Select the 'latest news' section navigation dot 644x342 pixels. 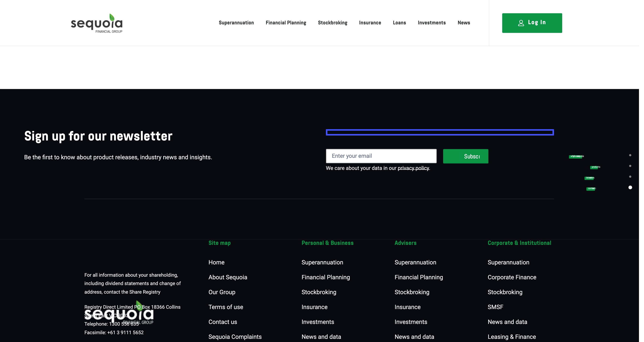pyautogui.click(x=630, y=177)
